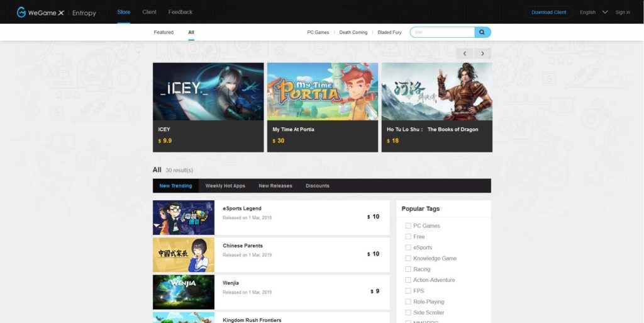Viewport: 644px width, 323px height.
Task: Open the eSports Legend thumbnail
Action: (x=184, y=217)
